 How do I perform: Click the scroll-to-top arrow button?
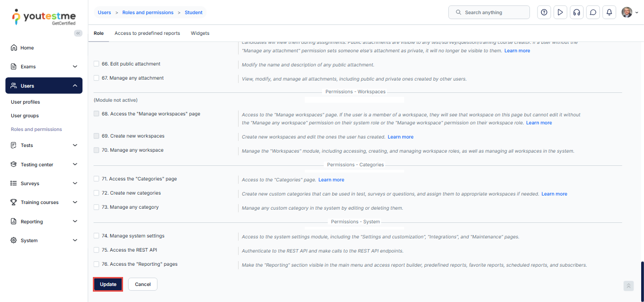(x=628, y=286)
